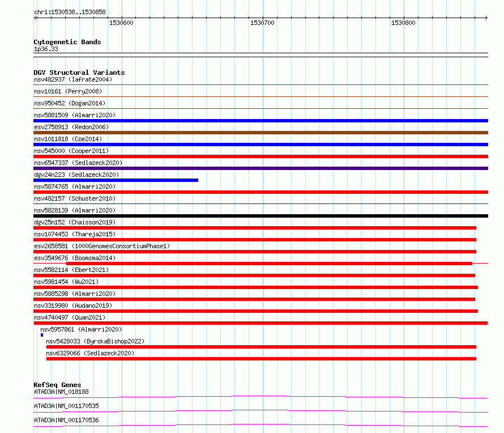
Task: Click the red bar of nsv5981454
Action: tap(256, 287)
